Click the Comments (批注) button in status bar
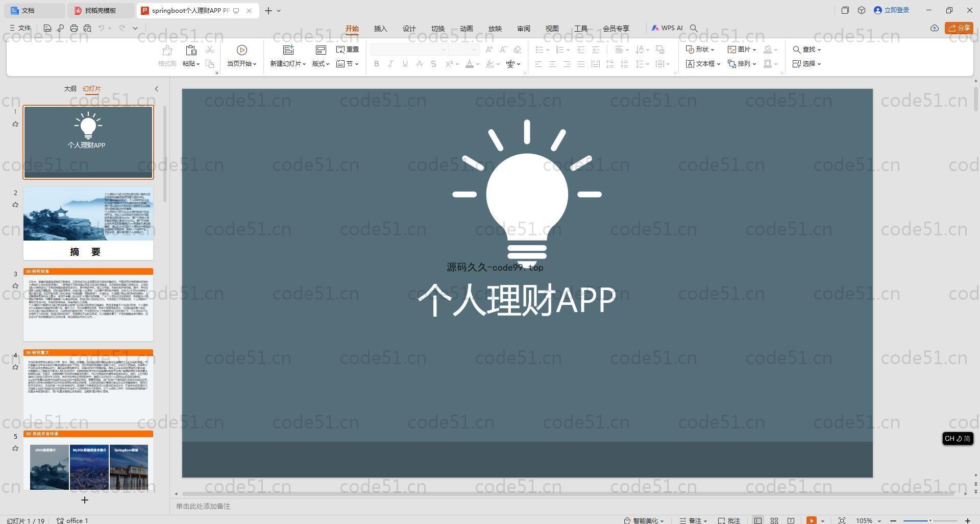The height and width of the screenshot is (524, 980). pyautogui.click(x=729, y=520)
